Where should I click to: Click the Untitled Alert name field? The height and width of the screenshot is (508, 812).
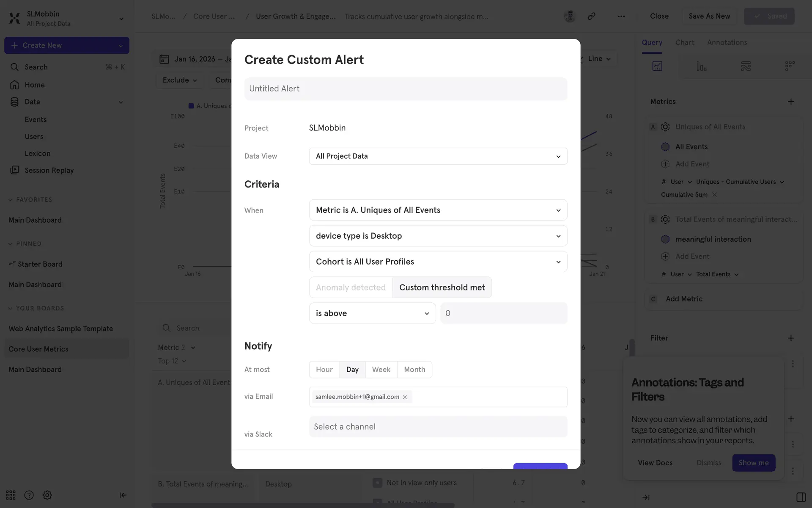click(406, 89)
